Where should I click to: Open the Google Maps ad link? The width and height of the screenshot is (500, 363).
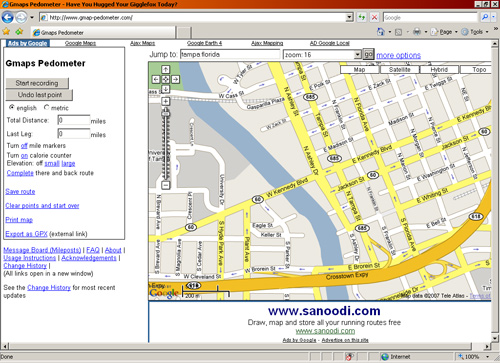(x=80, y=43)
